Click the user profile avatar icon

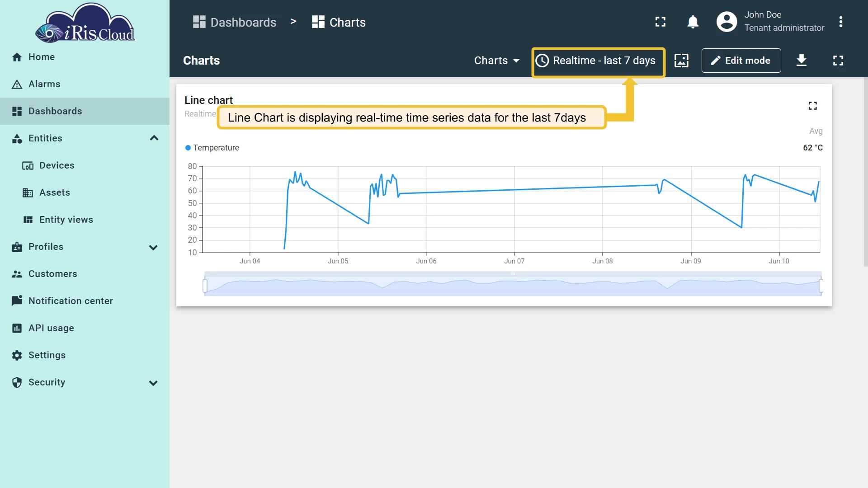726,22
